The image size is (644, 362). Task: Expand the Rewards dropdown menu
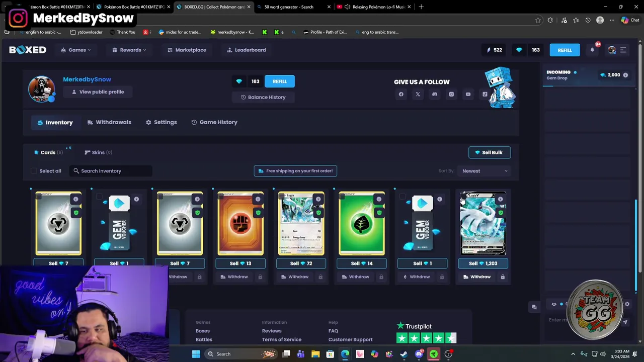pyautogui.click(x=129, y=50)
